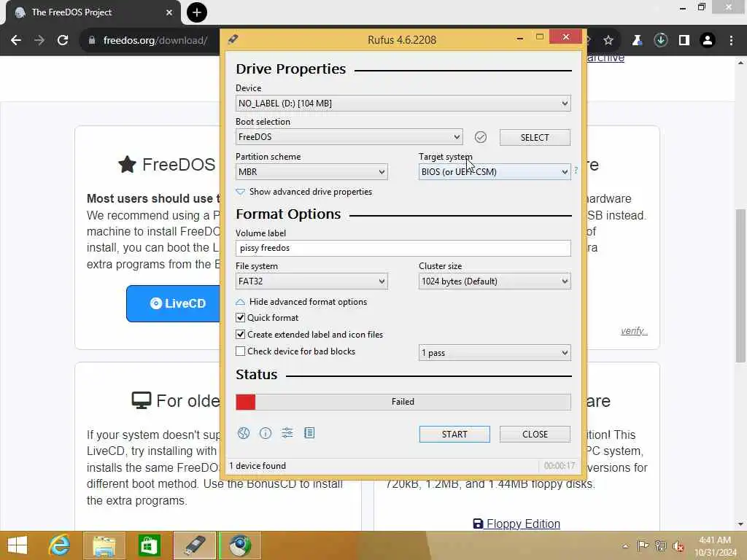Open the Rufus log icon
This screenshot has width=747, height=560.
point(309,433)
